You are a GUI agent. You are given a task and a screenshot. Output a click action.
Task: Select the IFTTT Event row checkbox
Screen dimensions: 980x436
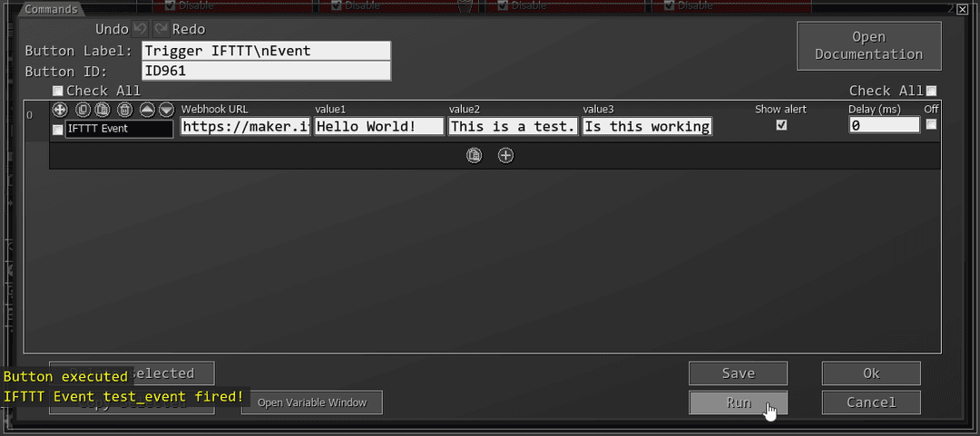coord(57,130)
